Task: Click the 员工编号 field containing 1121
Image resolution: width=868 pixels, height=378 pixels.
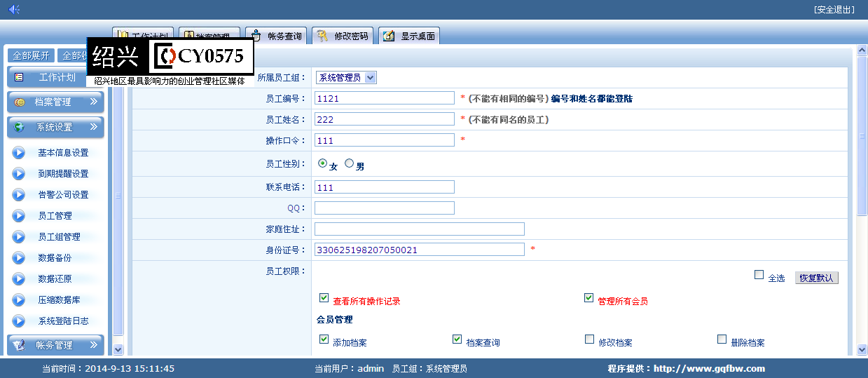Action: coord(385,98)
